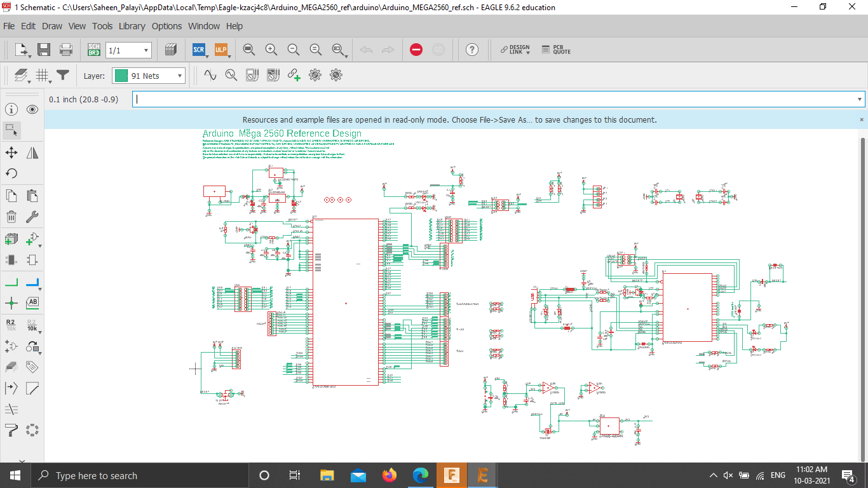
Task: Open the Window menu
Action: (x=204, y=26)
